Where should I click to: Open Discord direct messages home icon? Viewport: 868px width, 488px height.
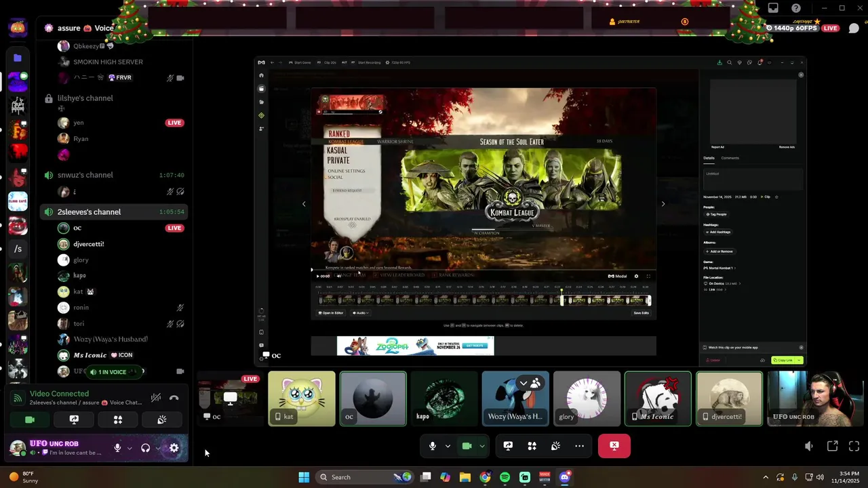tap(18, 28)
